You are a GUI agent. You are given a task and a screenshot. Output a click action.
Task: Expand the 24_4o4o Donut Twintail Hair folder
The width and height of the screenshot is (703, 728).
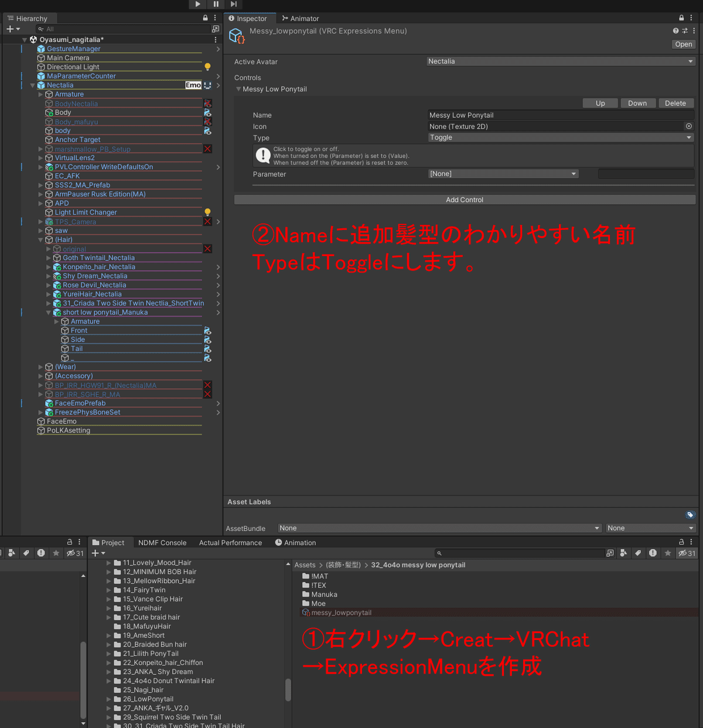click(x=109, y=681)
